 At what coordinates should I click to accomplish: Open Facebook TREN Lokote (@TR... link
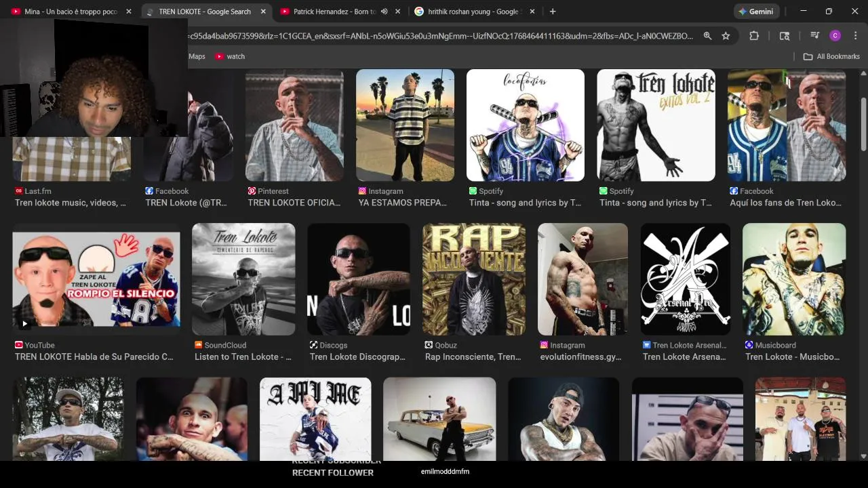coord(186,203)
